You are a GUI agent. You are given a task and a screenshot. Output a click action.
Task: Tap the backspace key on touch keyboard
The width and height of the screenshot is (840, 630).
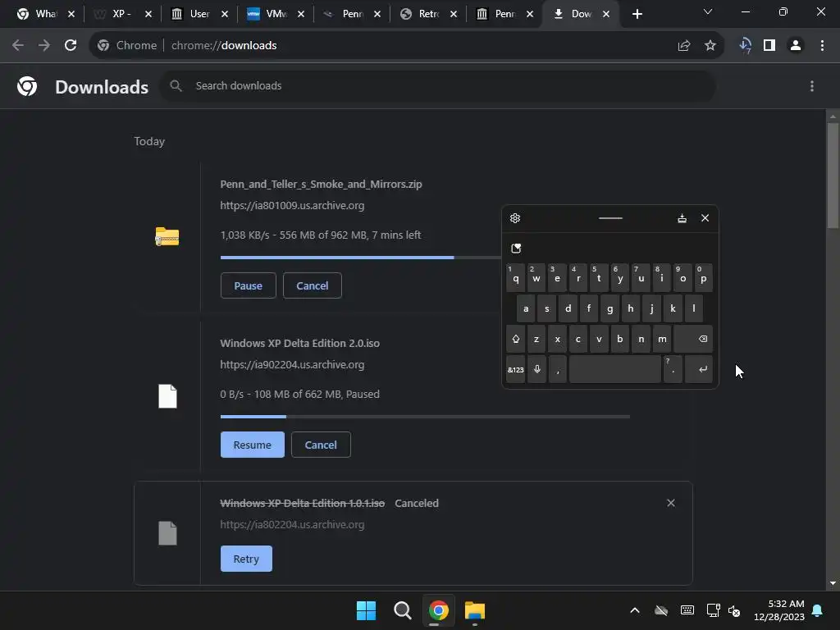693,339
